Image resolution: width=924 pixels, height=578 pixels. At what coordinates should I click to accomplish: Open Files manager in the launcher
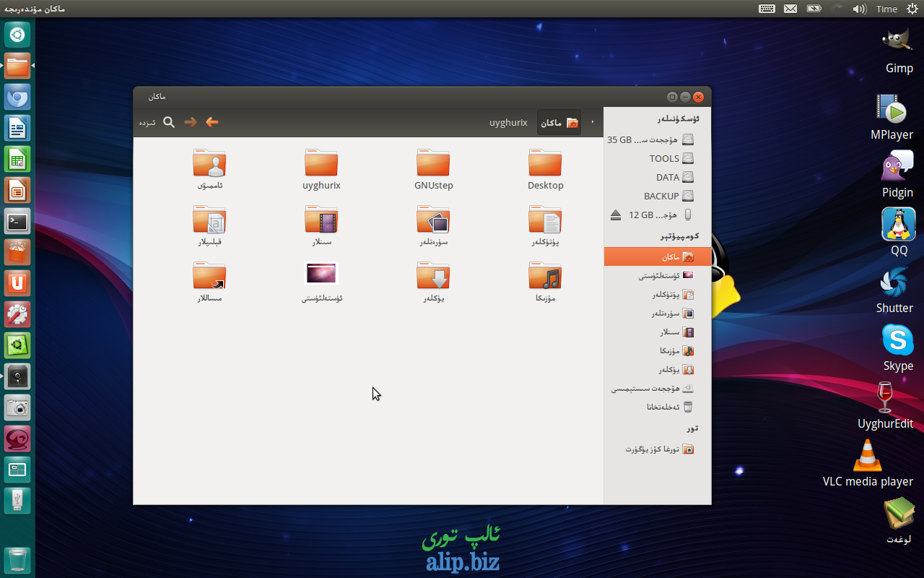pos(17,66)
